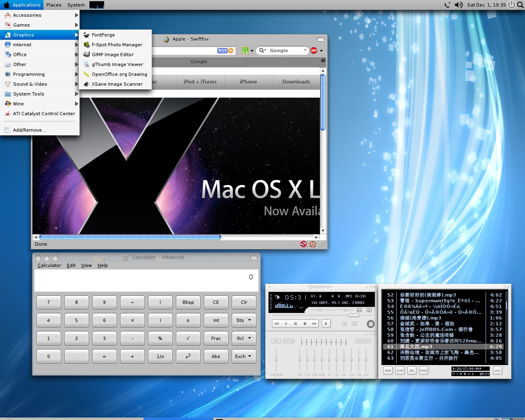Screen dimensions: 525x420
Task: Open FontForge from the Graphics submenu
Action: point(115,35)
